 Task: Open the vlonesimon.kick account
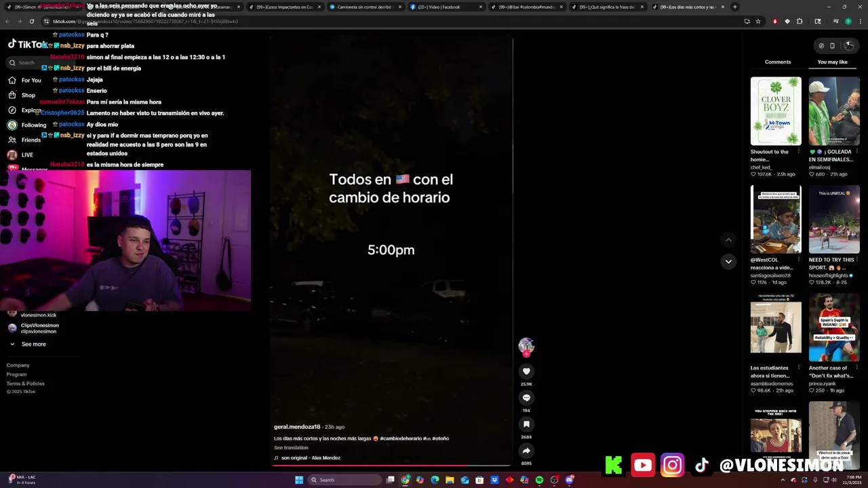coord(31,315)
